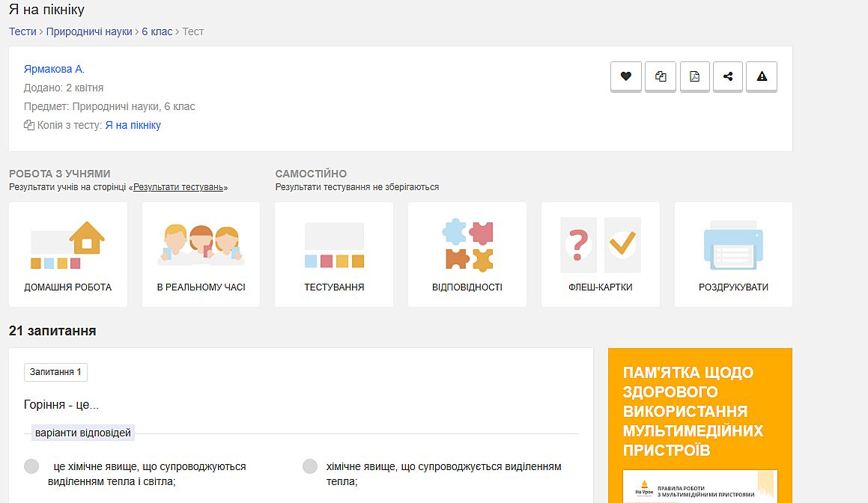The width and height of the screenshot is (868, 503).
Task: Download the test as PDF icon
Action: (694, 76)
